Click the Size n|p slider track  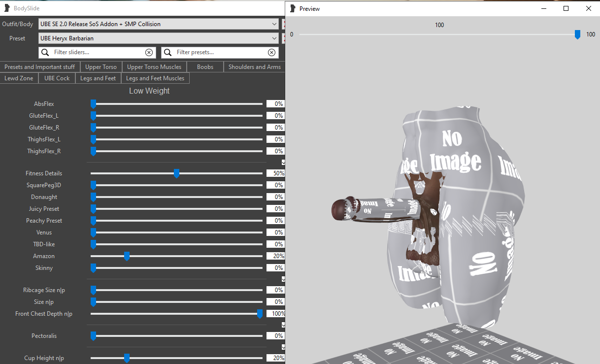(x=176, y=302)
